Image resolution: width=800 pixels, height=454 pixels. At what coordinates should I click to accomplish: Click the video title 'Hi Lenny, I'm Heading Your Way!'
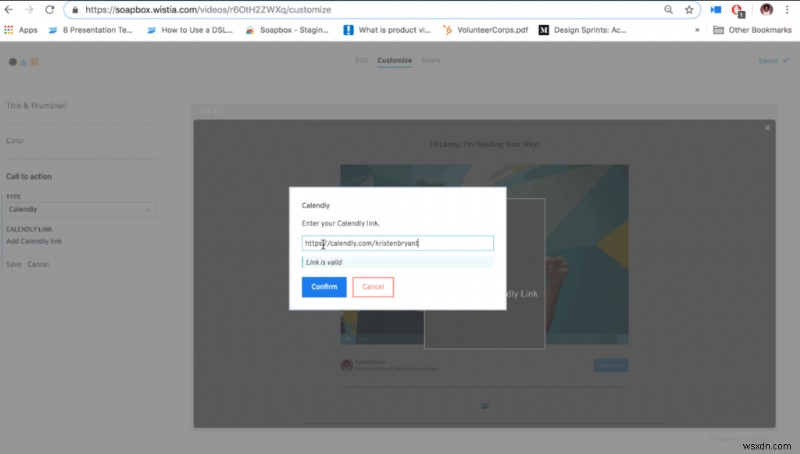(x=484, y=144)
